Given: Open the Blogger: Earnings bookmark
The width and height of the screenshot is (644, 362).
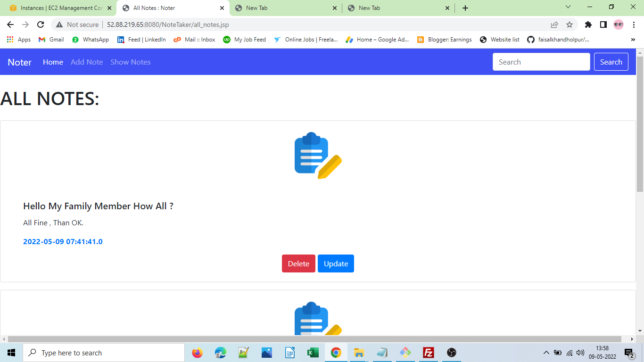Looking at the screenshot, I should 444,40.
